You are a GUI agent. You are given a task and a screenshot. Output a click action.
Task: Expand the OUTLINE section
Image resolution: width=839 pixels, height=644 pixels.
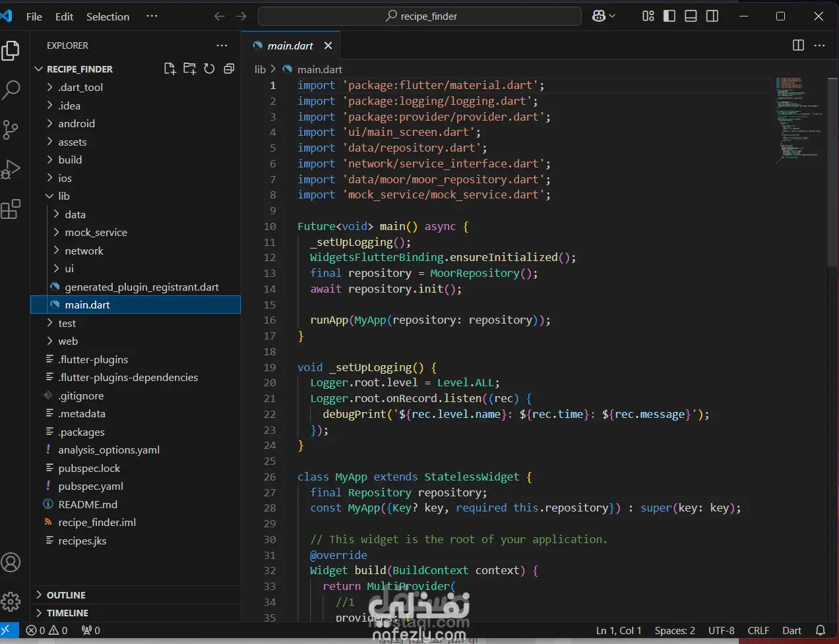pyautogui.click(x=66, y=595)
